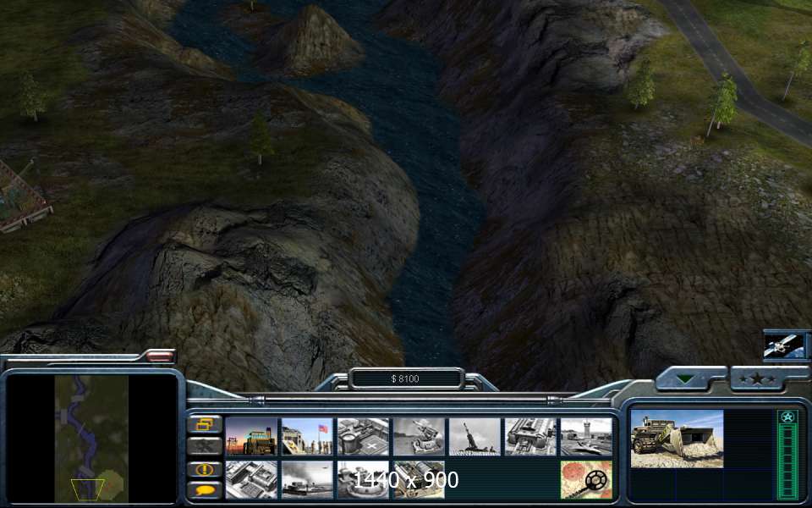Use the satellite power shortcut icon
The width and height of the screenshot is (812, 508).
[785, 345]
